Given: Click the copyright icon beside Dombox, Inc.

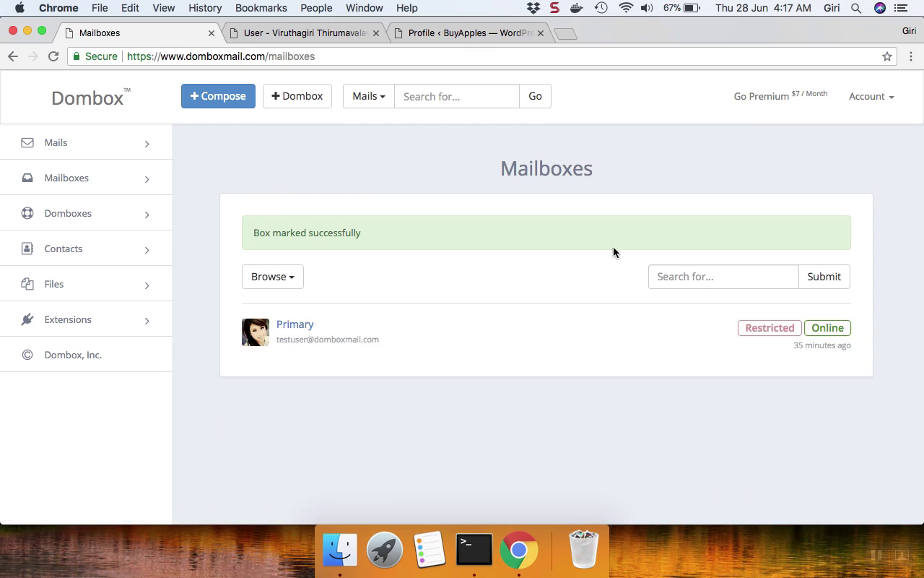Looking at the screenshot, I should pyautogui.click(x=27, y=355).
